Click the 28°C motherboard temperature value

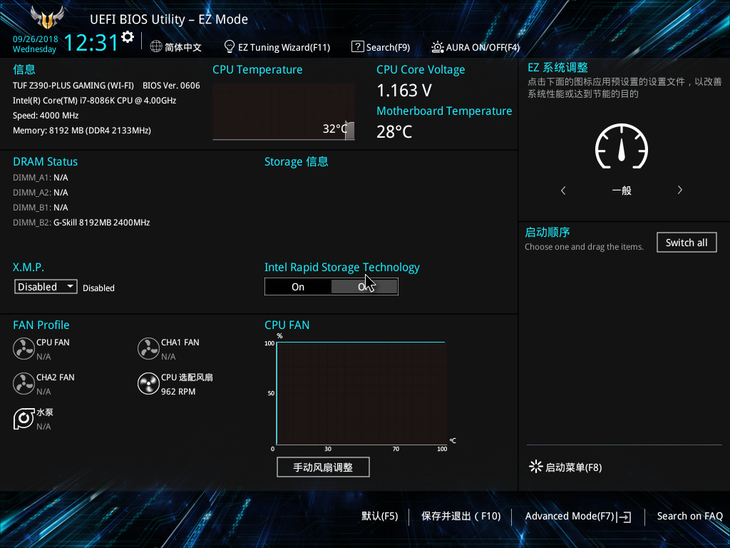point(394,132)
